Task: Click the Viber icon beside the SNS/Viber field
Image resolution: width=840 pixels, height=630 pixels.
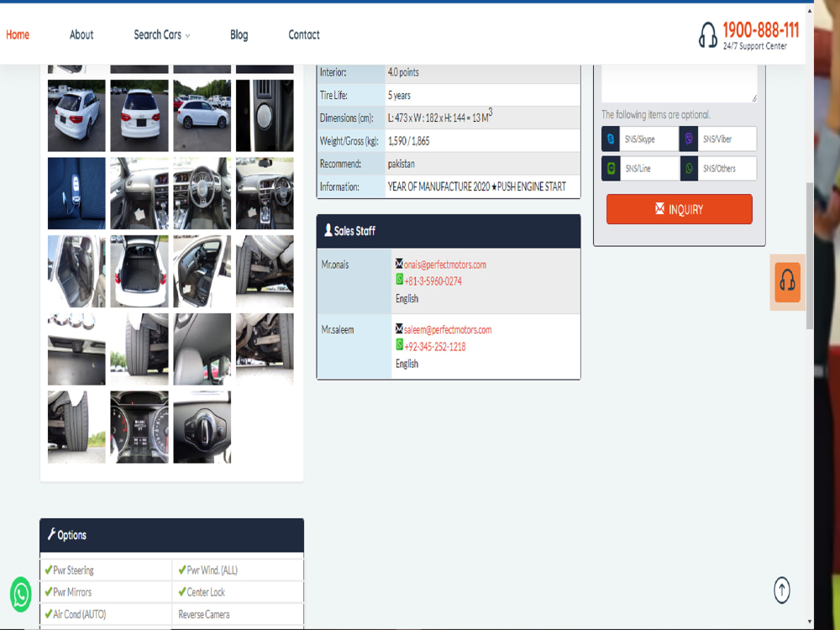Action: (x=687, y=139)
